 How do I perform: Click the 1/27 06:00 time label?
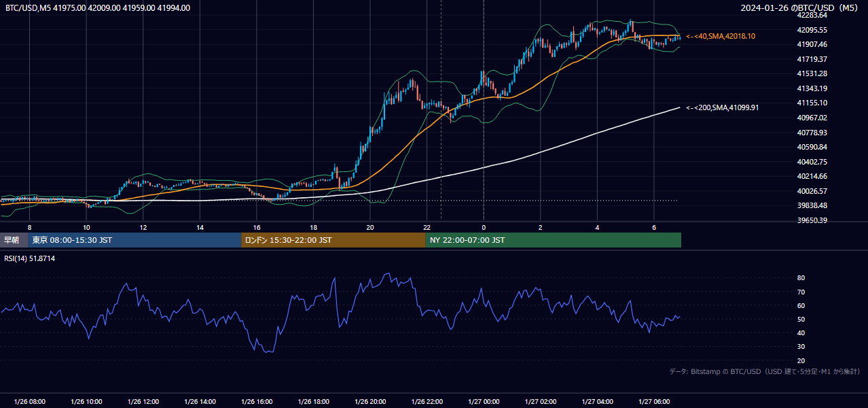click(654, 402)
